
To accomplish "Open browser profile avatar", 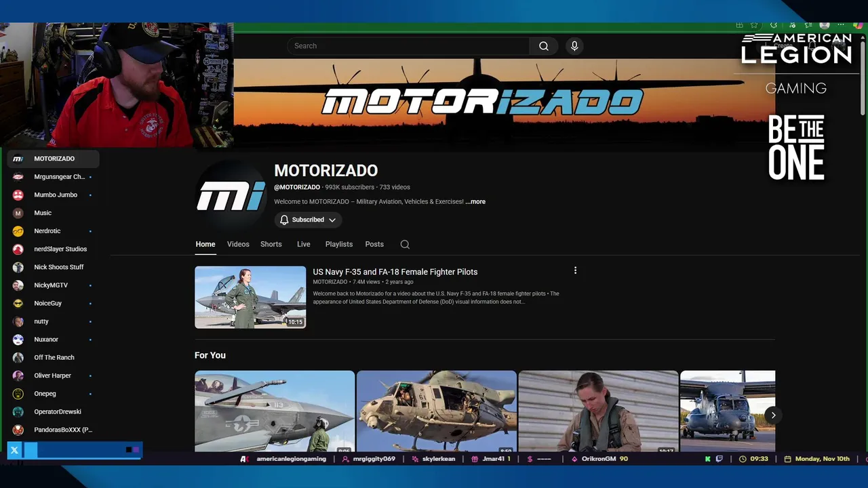I will click(825, 25).
